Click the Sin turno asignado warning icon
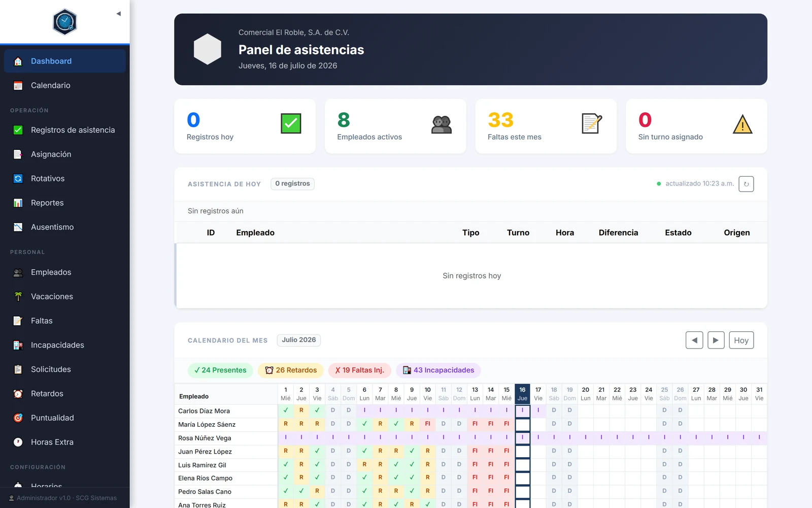 (742, 124)
